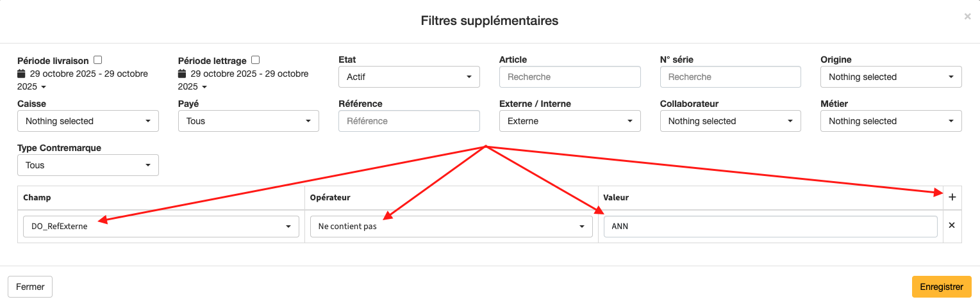Enable the Période livraison checkbox
The height and width of the screenshot is (304, 980).
coord(98,60)
